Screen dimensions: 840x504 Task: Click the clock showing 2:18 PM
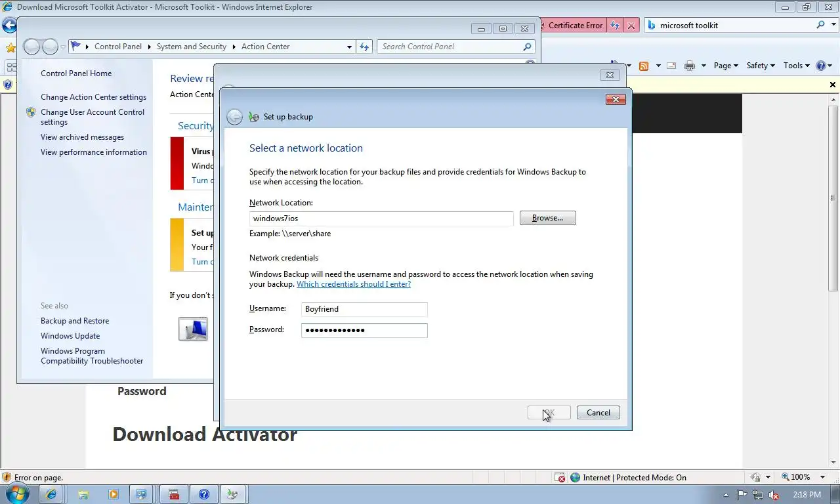(807, 495)
